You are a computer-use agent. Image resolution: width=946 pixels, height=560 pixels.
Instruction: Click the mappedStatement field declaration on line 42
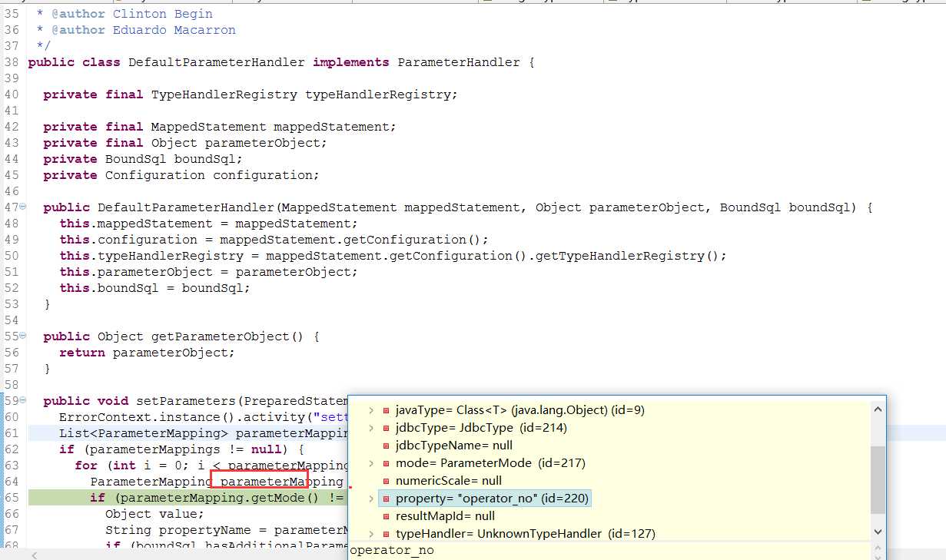(331, 127)
